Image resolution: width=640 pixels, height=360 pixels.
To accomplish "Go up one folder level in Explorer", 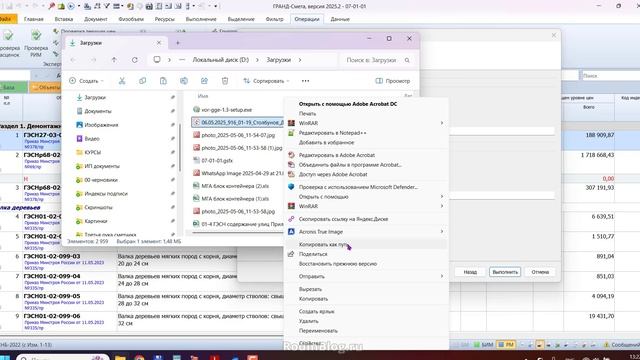I will [x=114, y=60].
